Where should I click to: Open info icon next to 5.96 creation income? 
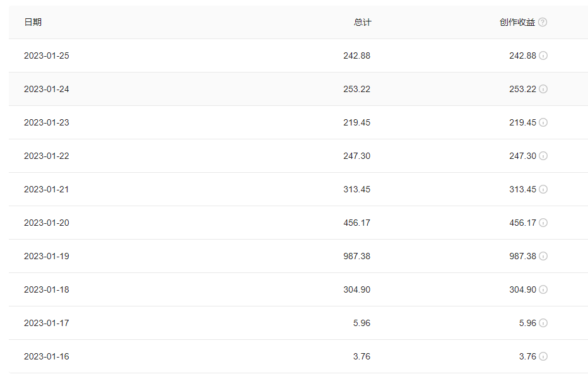click(543, 323)
